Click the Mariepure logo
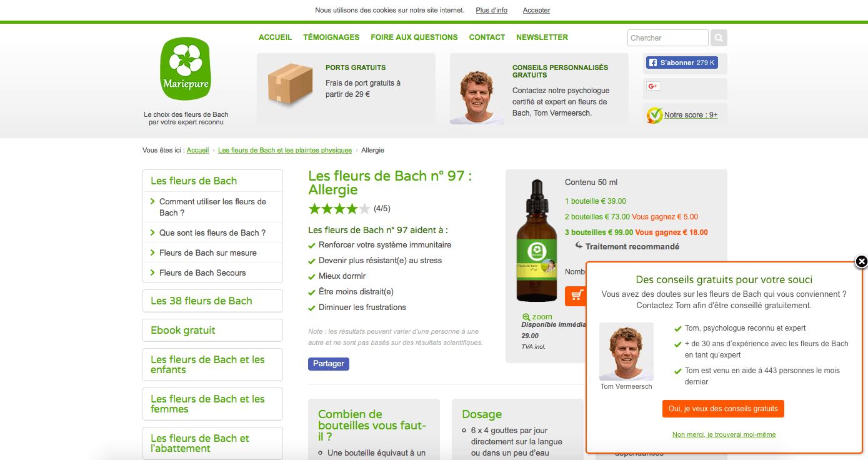This screenshot has width=868, height=460. [185, 69]
